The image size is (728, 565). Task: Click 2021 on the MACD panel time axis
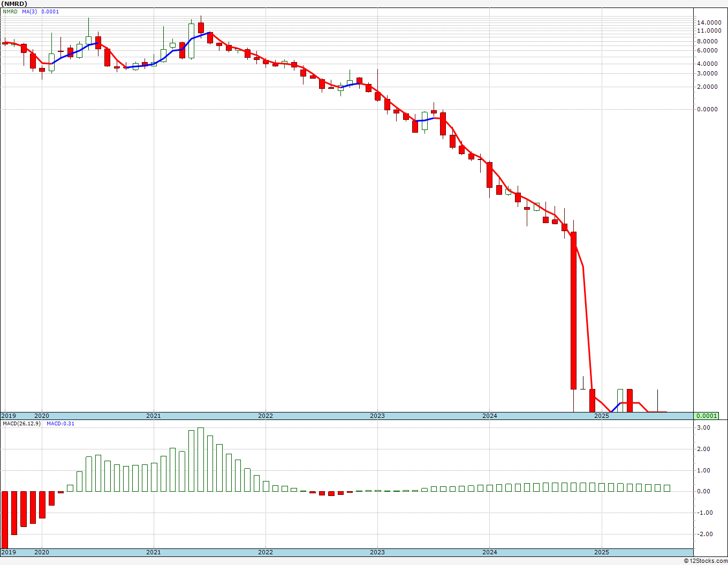(154, 552)
